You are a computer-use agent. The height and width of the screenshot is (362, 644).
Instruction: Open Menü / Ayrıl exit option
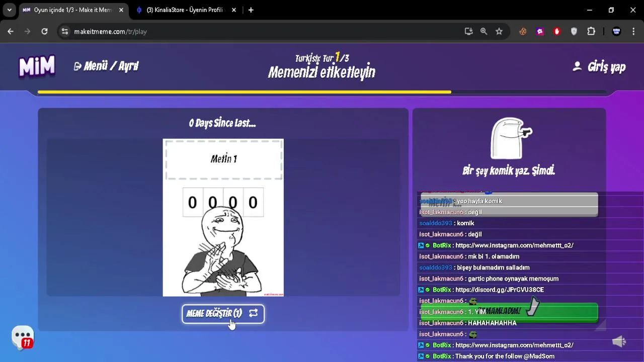106,66
